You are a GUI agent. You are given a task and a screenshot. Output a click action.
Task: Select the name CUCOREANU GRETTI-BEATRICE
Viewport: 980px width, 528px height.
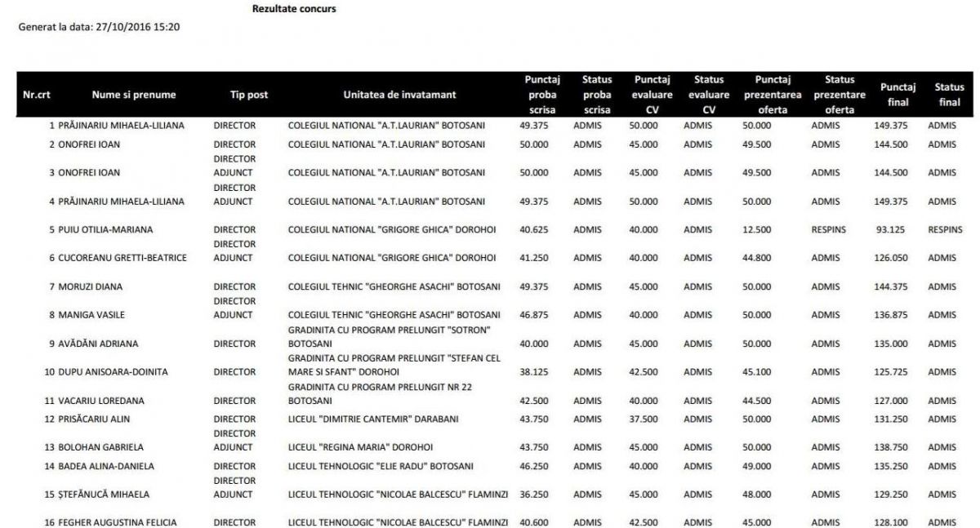tap(122, 258)
